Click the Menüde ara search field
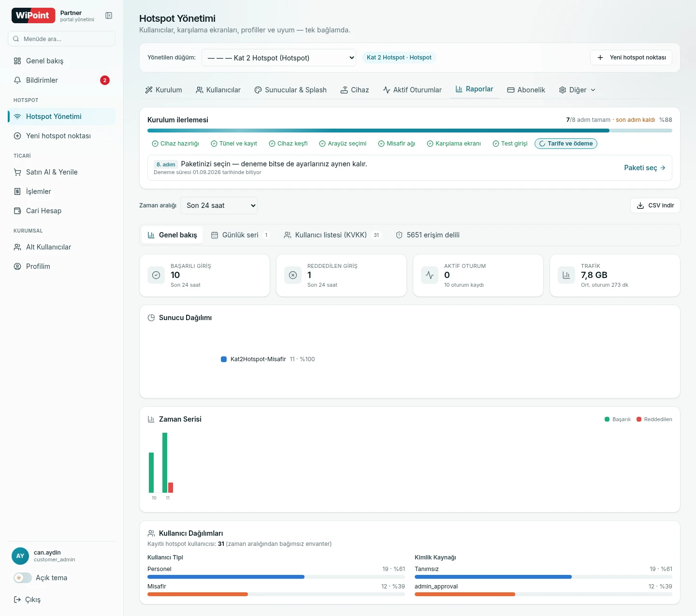Image resolution: width=696 pixels, height=616 pixels. [61, 39]
